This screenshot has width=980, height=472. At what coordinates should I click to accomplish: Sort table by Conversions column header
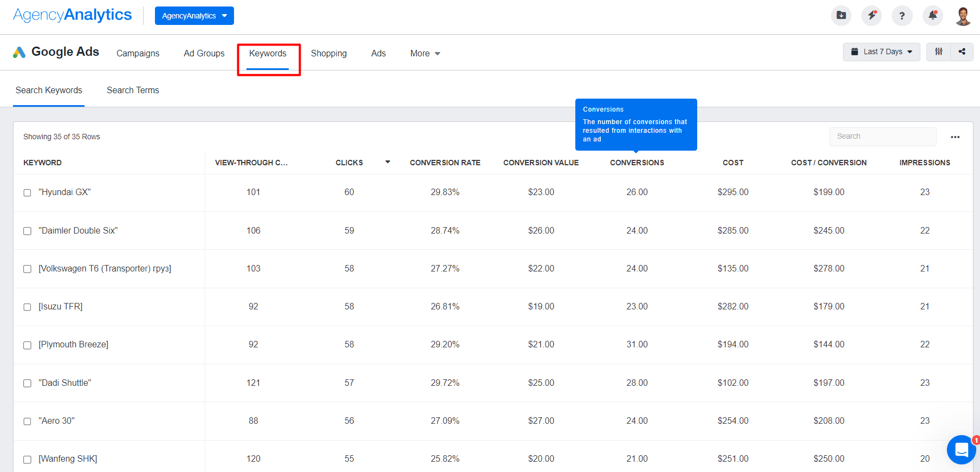[x=637, y=163]
